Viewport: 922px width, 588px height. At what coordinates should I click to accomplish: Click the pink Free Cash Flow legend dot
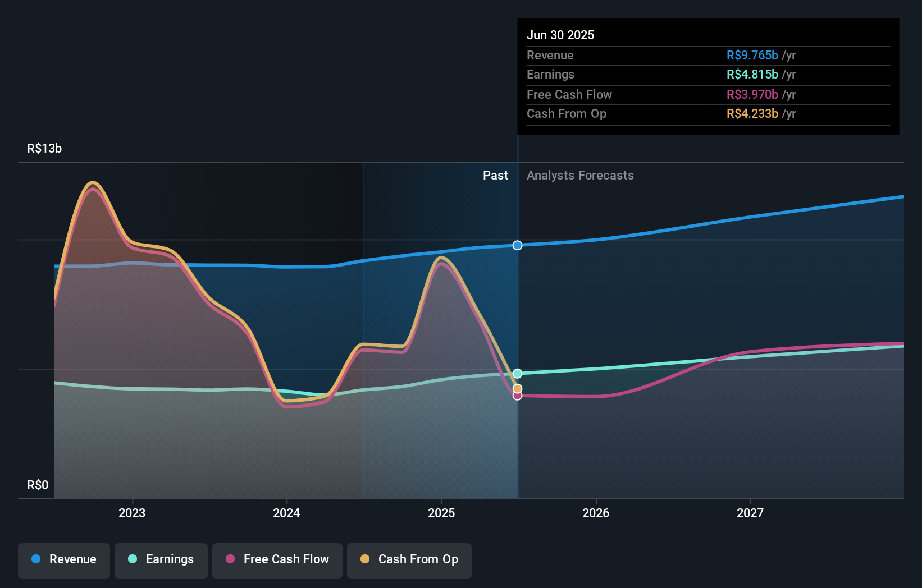230,559
